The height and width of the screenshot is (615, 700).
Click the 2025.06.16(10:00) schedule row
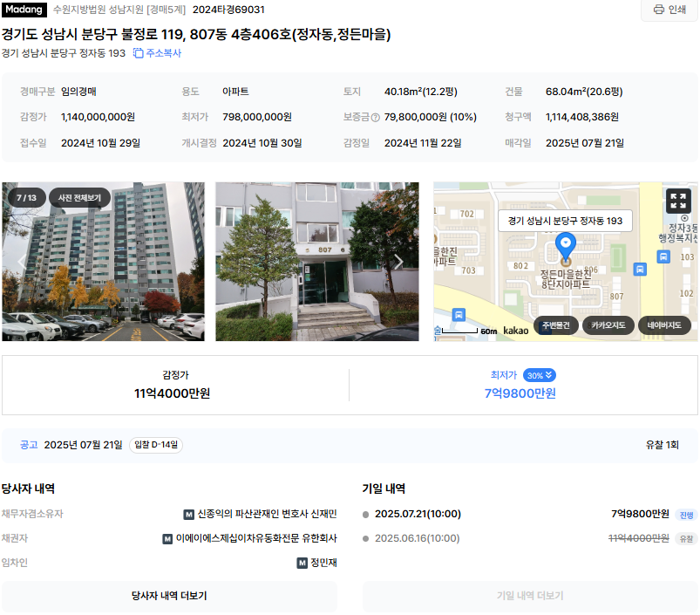pyautogui.click(x=530, y=538)
